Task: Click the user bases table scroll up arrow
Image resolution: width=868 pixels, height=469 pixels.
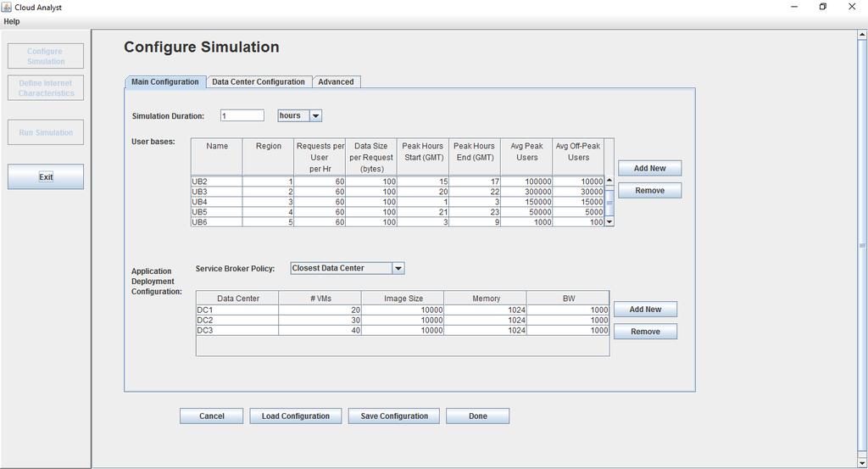Action: click(x=609, y=181)
